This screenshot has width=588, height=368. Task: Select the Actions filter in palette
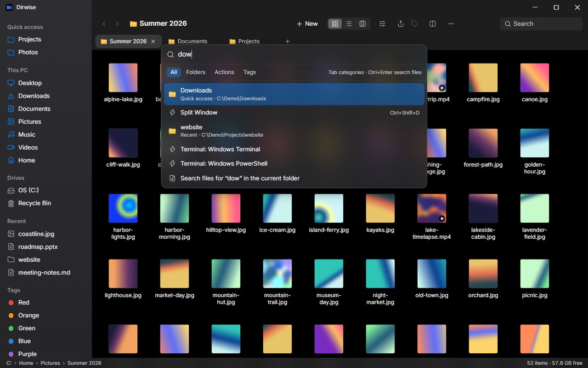pos(224,72)
